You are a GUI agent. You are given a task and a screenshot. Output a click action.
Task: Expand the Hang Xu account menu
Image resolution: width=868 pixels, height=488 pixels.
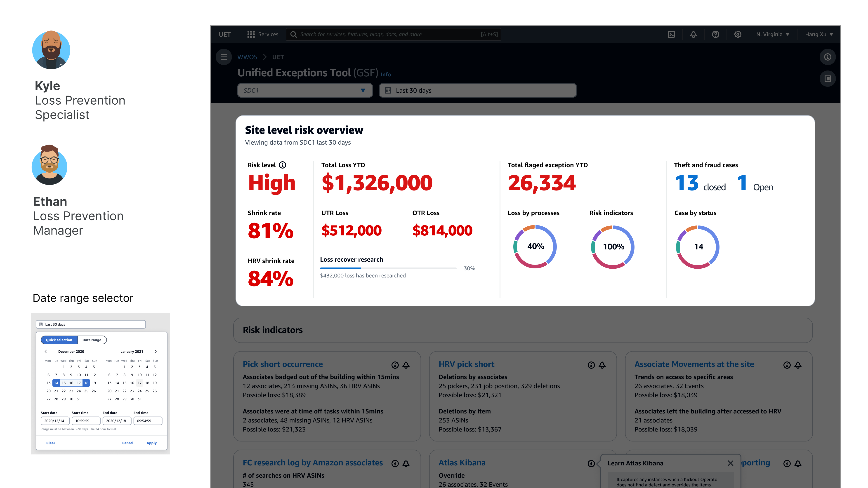(x=818, y=34)
